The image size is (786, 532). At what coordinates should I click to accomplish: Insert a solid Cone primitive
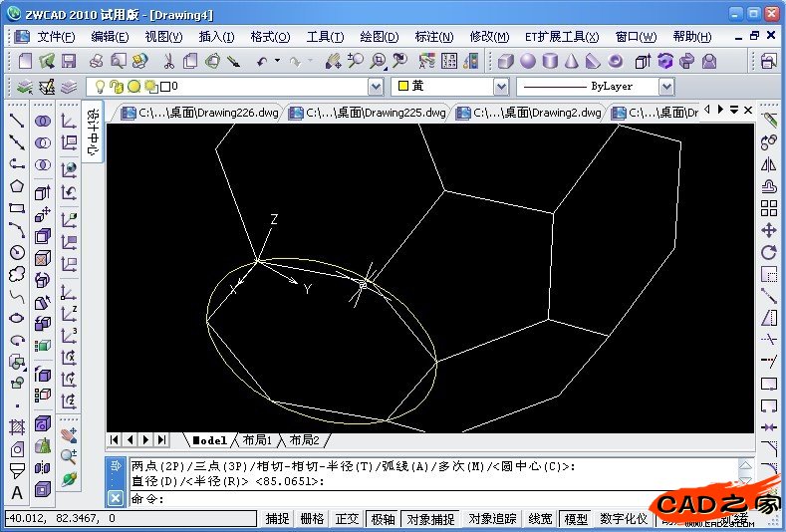572,61
